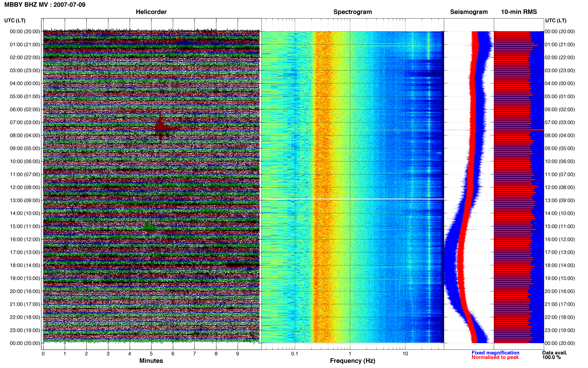Select the '100.0 %' data availability value

[x=552, y=357]
